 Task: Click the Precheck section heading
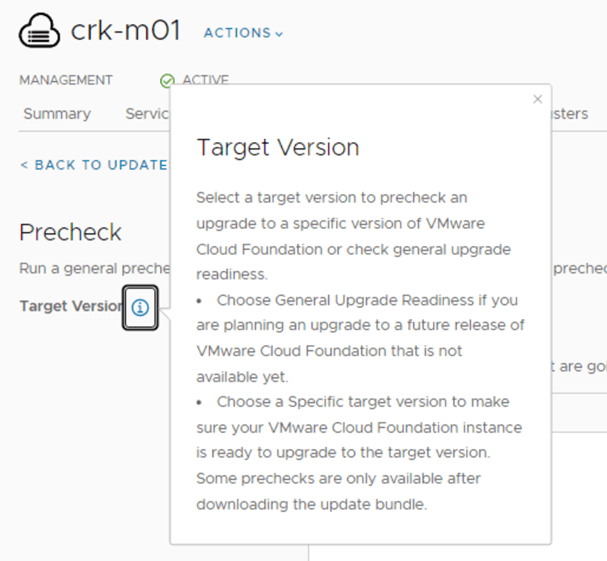70,232
